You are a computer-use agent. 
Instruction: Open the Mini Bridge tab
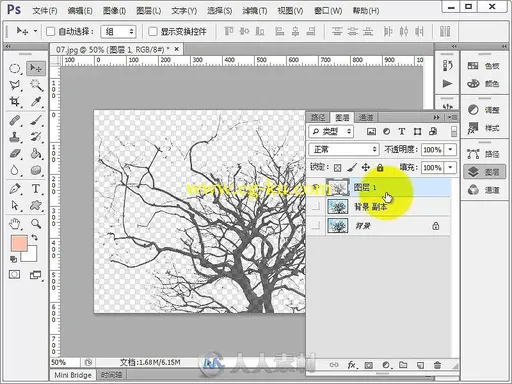point(73,375)
